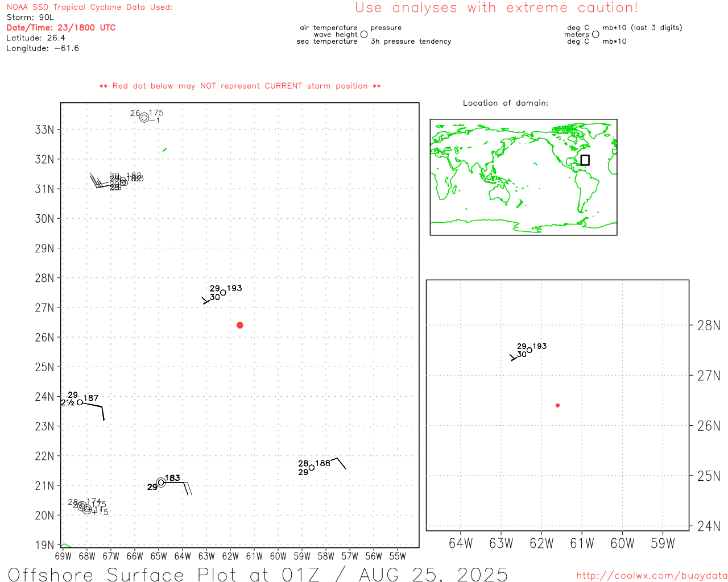Click the 28N label on inset map axis
The width and height of the screenshot is (728, 582).
click(x=709, y=326)
